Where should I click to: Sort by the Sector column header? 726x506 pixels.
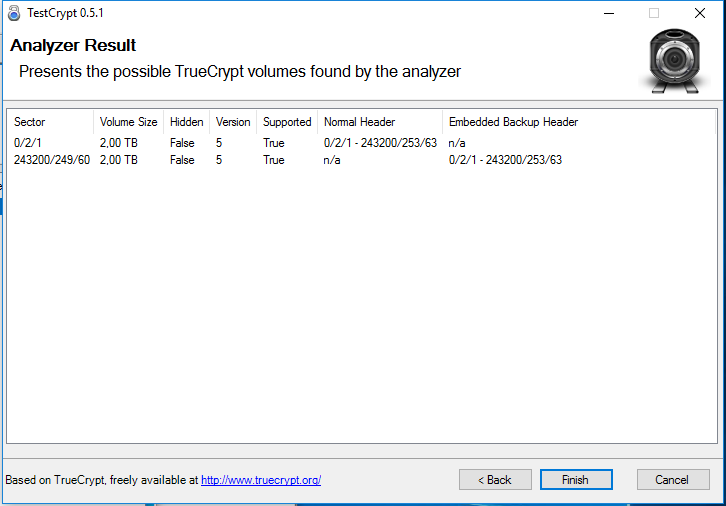[x=50, y=122]
